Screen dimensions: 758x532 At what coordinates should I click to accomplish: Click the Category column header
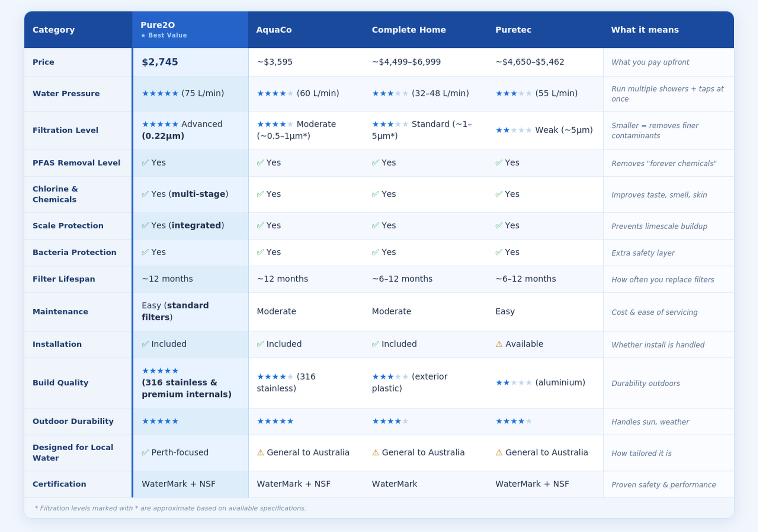point(53,30)
